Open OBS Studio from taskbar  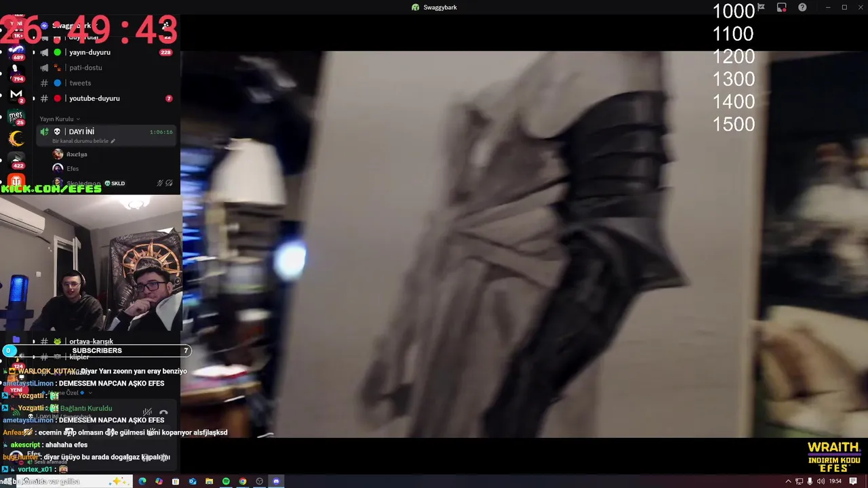pos(259,481)
